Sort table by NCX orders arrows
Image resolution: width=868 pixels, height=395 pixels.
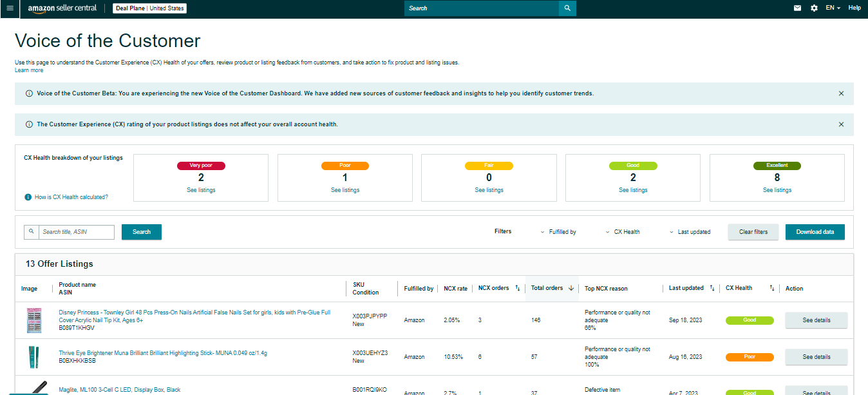click(518, 288)
